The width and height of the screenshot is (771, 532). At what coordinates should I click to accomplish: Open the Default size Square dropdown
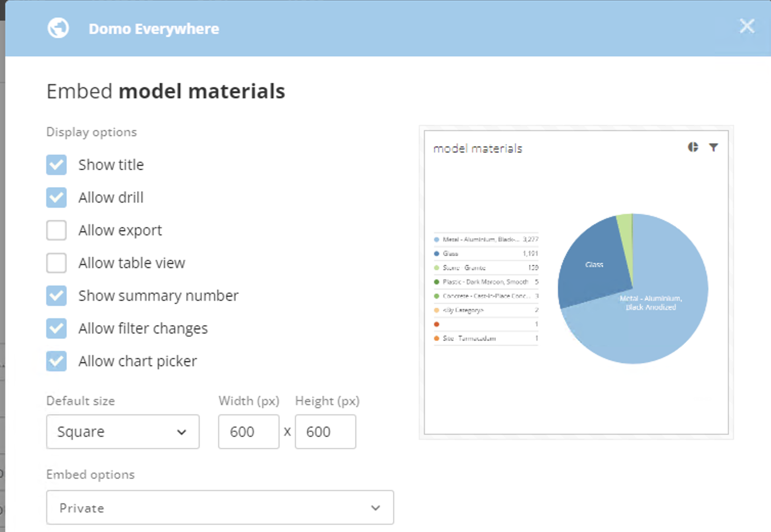point(122,432)
